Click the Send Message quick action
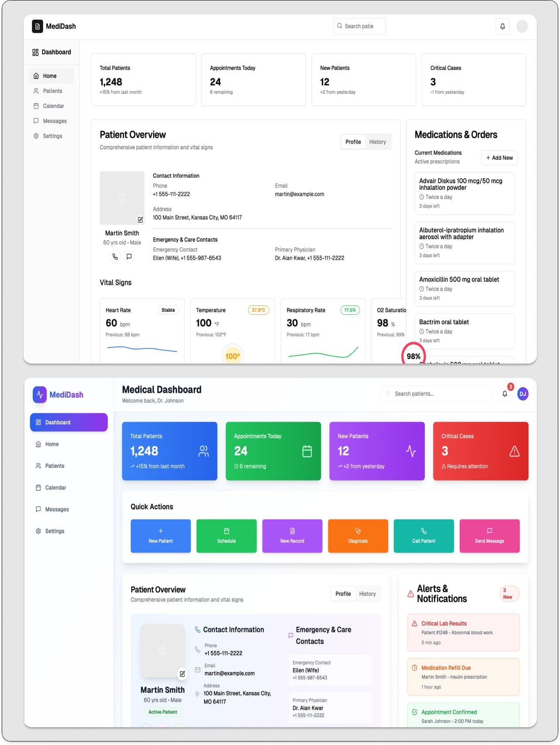Viewport: 560px width, 745px height. [x=489, y=536]
